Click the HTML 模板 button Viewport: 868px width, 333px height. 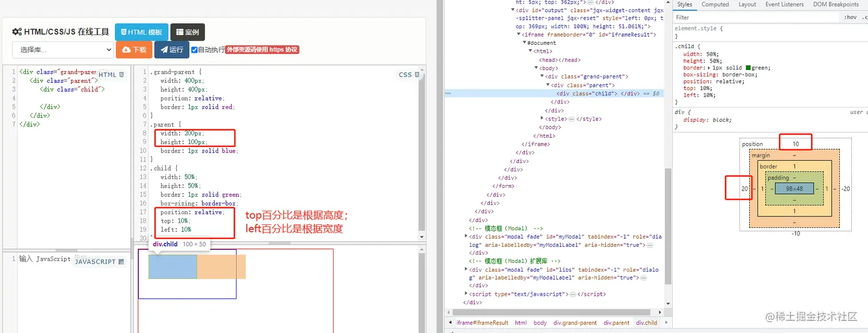(x=141, y=32)
